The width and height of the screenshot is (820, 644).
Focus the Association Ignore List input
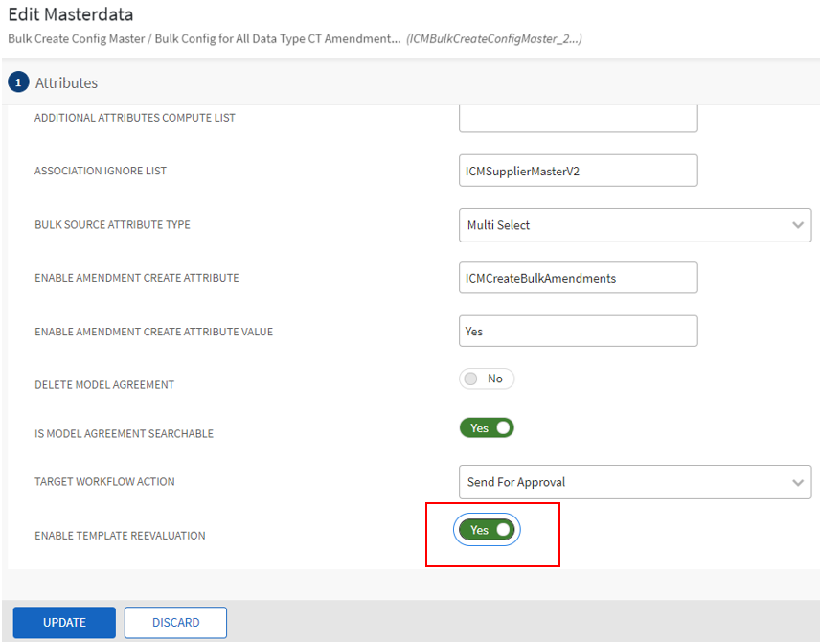coord(578,171)
